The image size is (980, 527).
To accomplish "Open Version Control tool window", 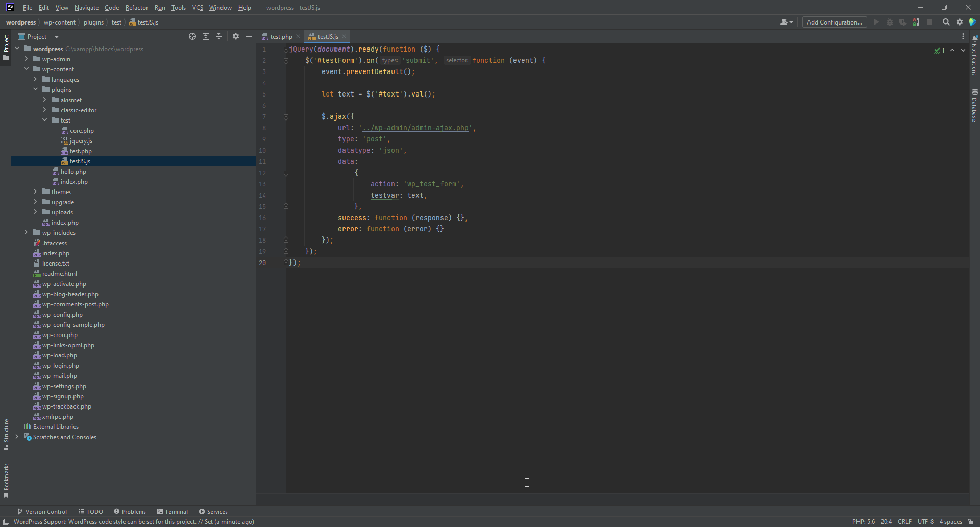I will click(x=42, y=511).
